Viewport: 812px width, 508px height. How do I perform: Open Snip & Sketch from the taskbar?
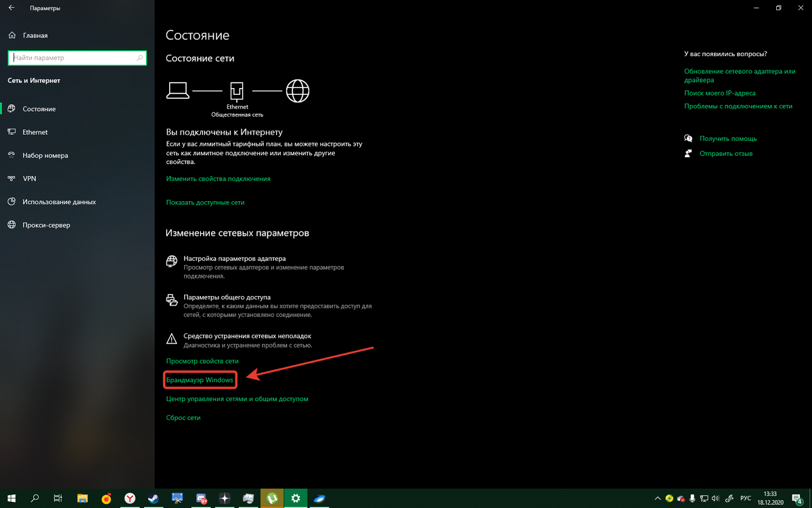coord(177,498)
